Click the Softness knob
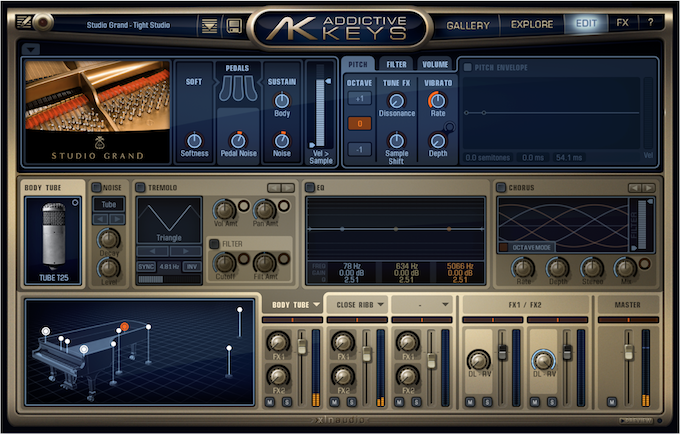This screenshot has height=434, width=680. 194,140
